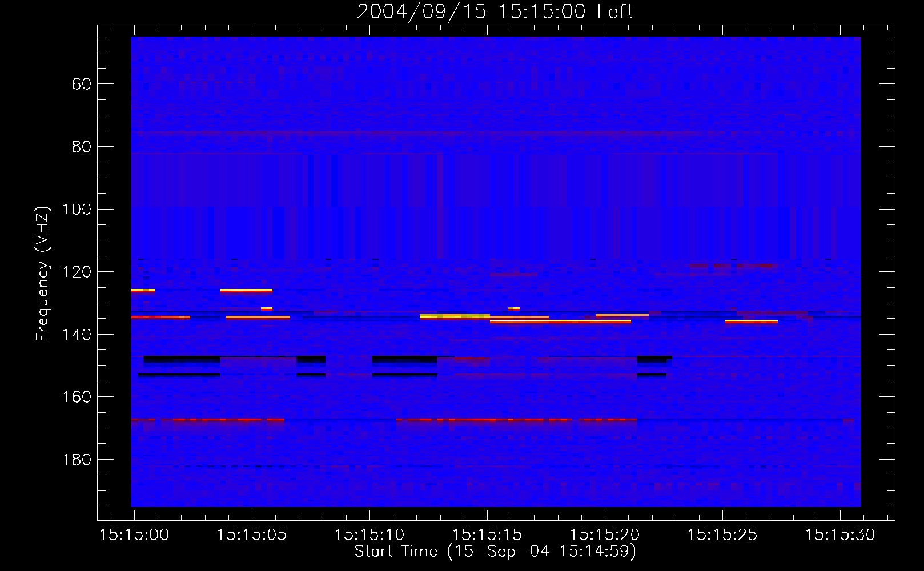Screen dimensions: 924x571
Task: Click the 15:15:05 time tick label
Action: point(252,535)
